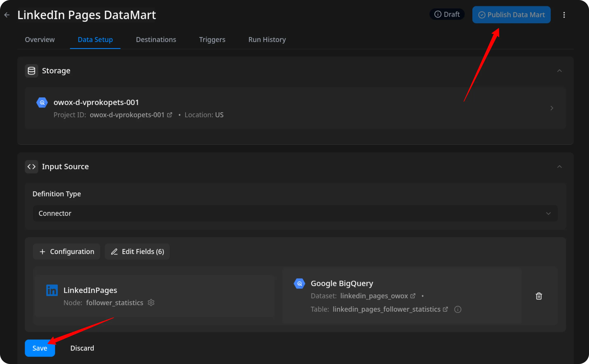Image resolution: width=589 pixels, height=364 pixels.
Task: Open the three-dot more options menu
Action: 564,15
